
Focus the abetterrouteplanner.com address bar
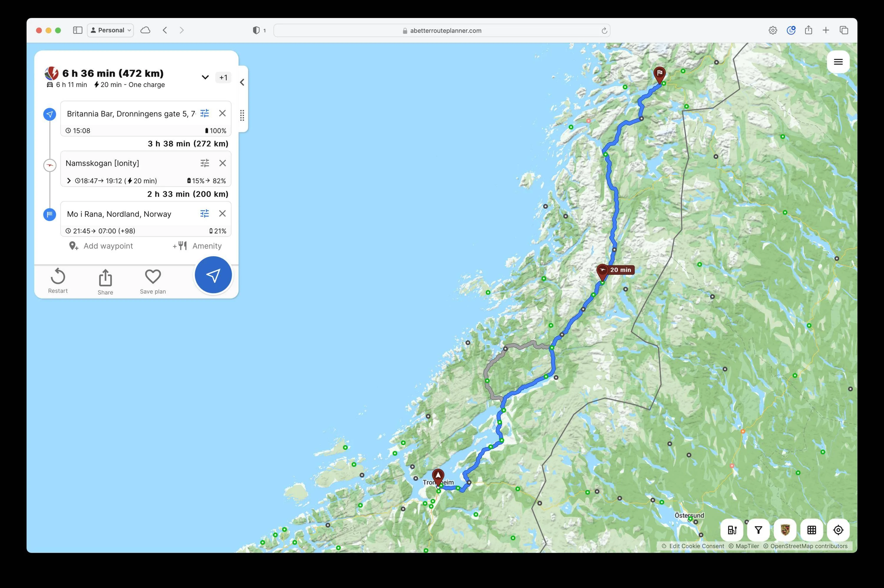(442, 30)
